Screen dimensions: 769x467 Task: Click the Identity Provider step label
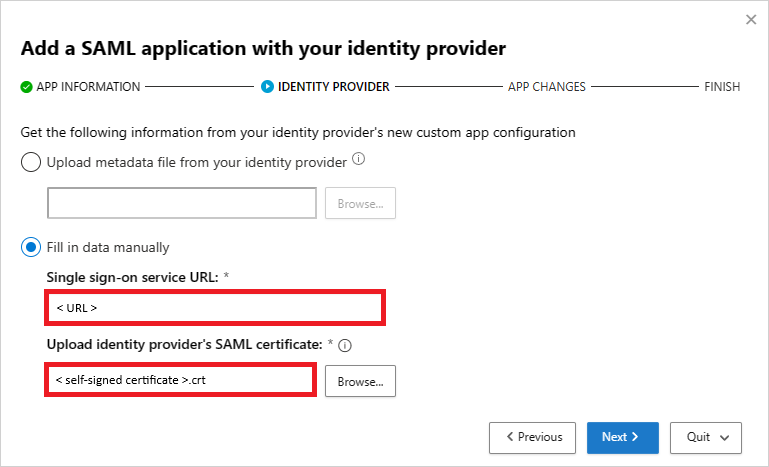(x=334, y=87)
